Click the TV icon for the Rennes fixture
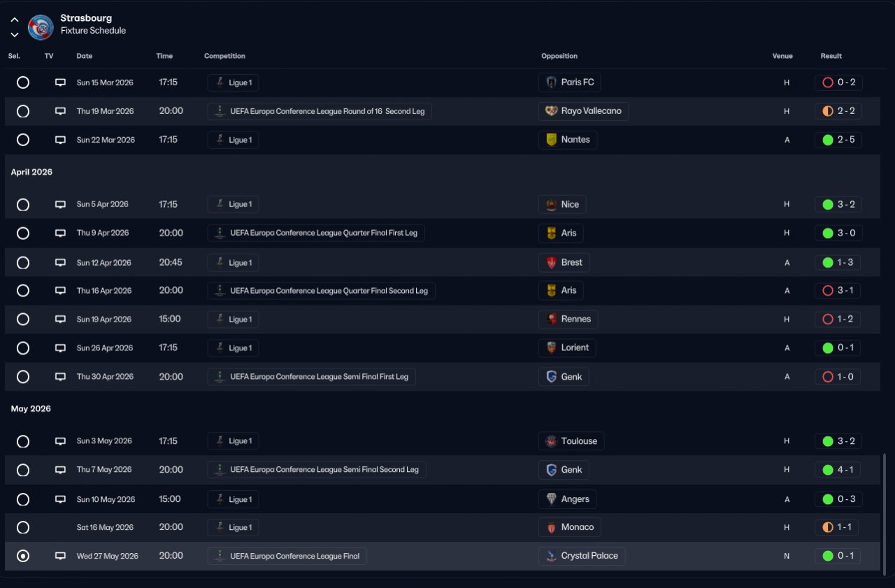This screenshot has width=895, height=588. [61, 320]
